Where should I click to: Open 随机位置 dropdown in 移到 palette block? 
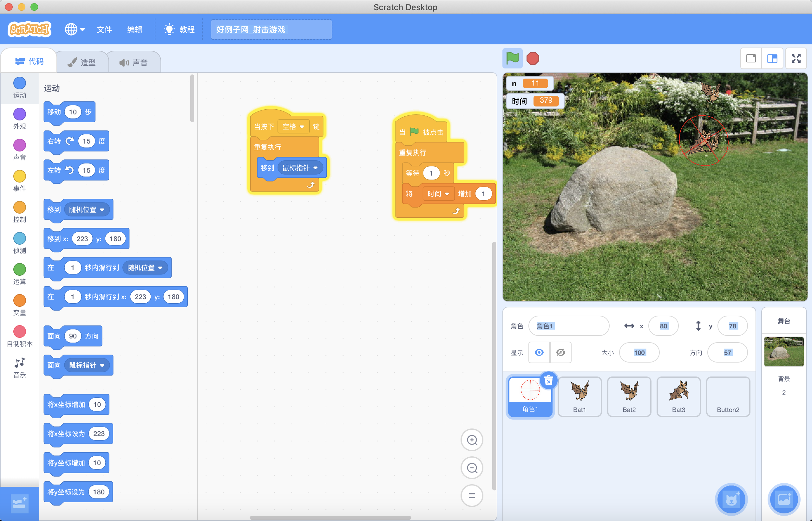[87, 210]
